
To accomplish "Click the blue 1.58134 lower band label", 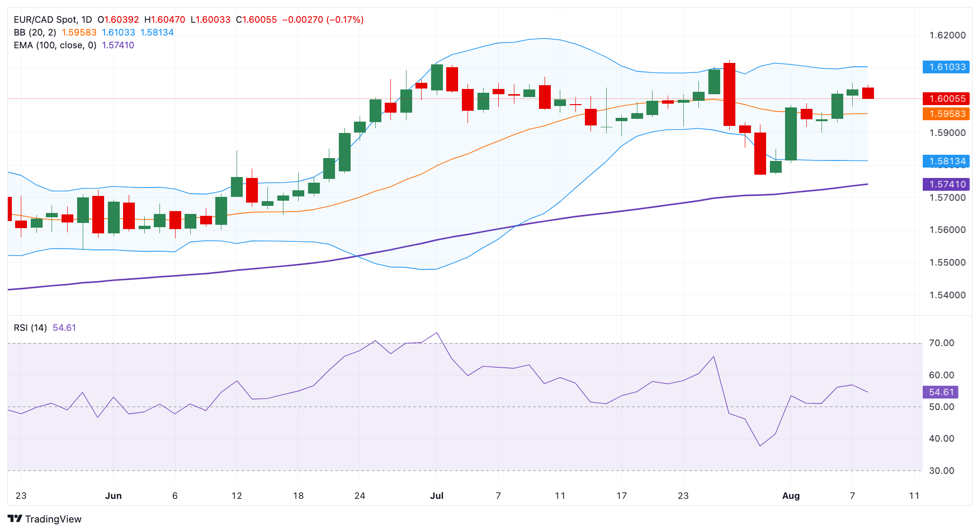I will pyautogui.click(x=946, y=161).
